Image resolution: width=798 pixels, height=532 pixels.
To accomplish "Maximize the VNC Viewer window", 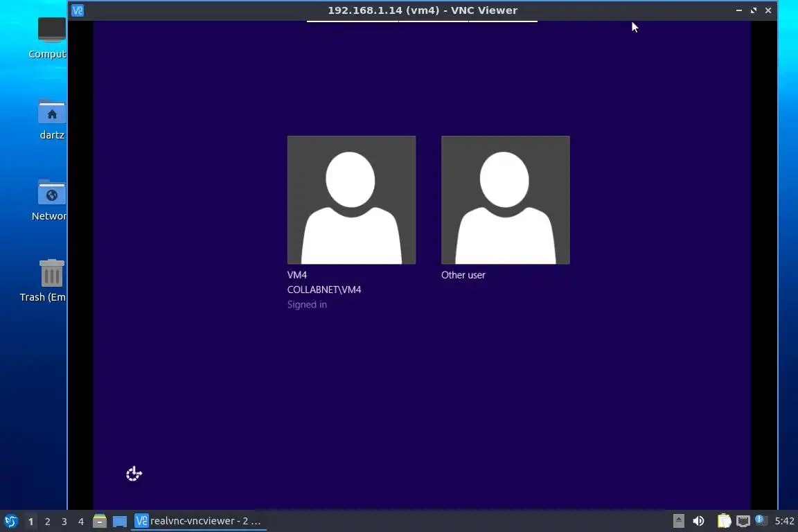I will pyautogui.click(x=754, y=10).
